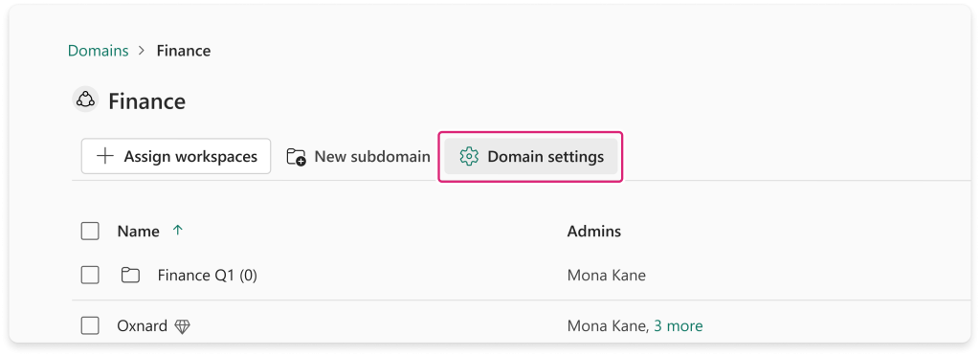This screenshot has width=980, height=356.
Task: Click the plus icon in Assign workspaces
Action: (105, 156)
